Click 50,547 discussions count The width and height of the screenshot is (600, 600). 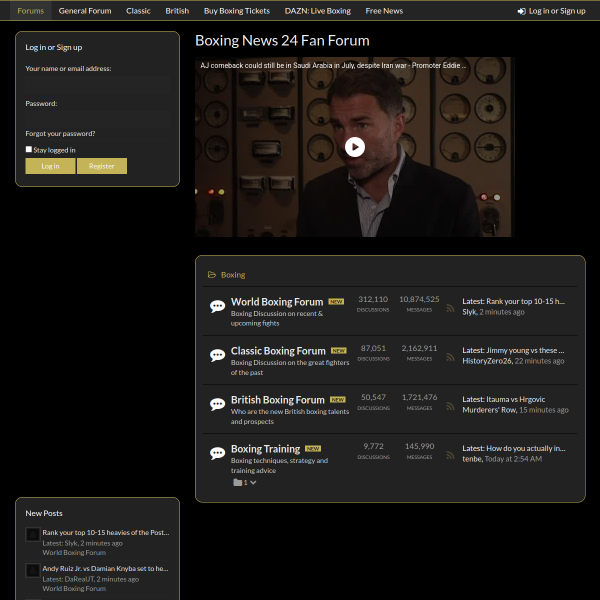tap(373, 397)
